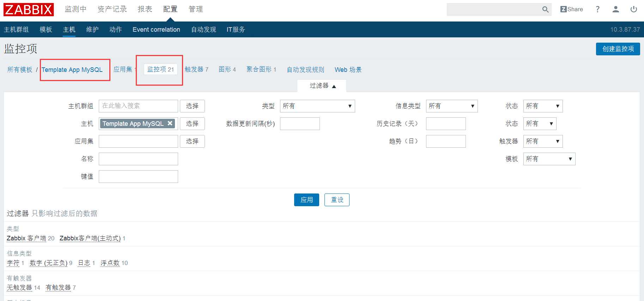Go to 维护 submenu item
The image size is (644, 301).
point(92,30)
